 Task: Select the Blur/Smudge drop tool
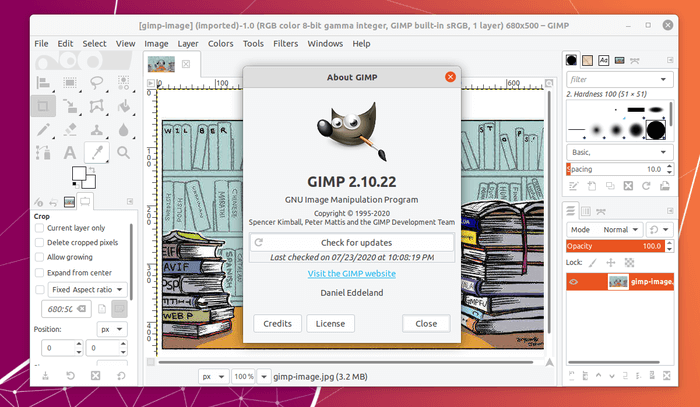[124, 130]
